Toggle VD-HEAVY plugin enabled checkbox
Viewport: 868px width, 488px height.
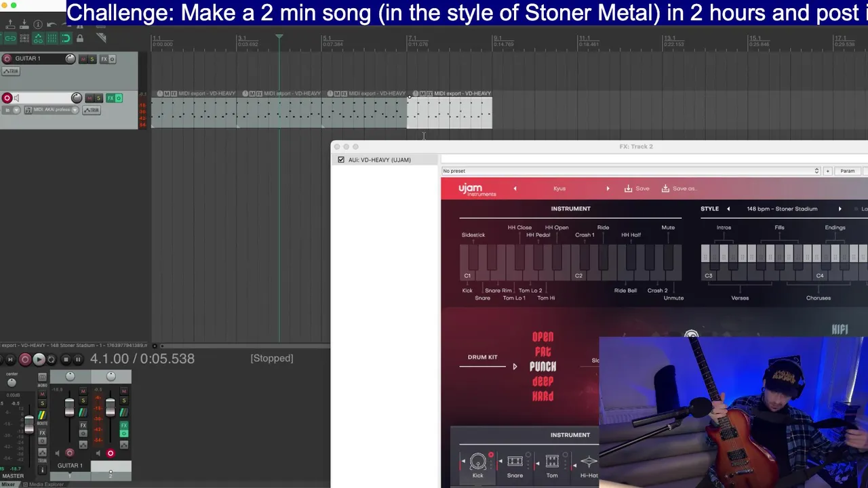(x=341, y=160)
